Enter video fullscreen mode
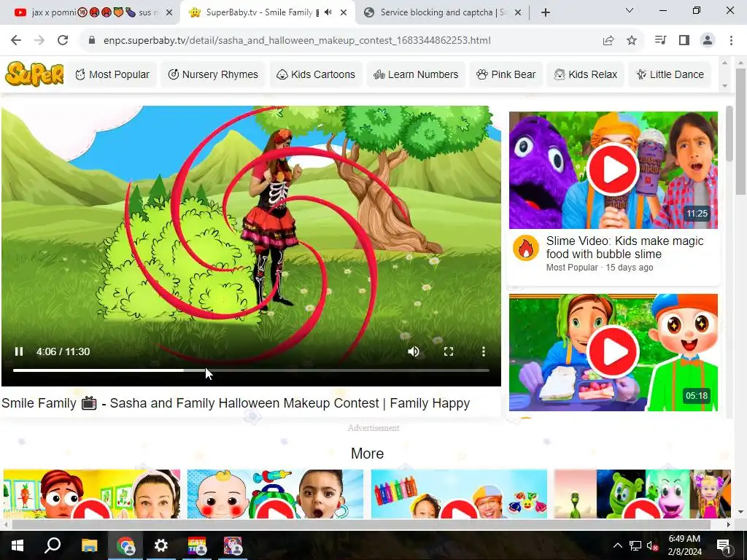 tap(449, 351)
